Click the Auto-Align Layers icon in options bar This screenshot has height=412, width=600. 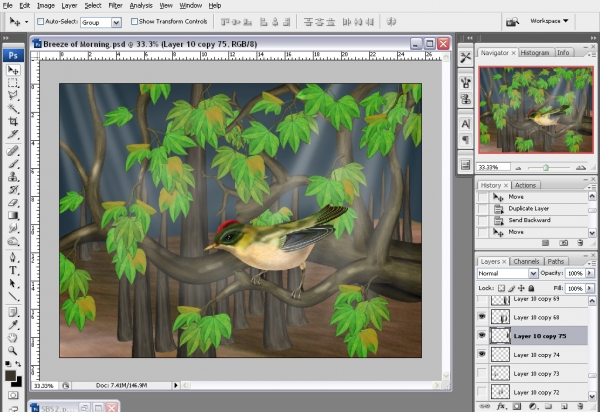tap(391, 22)
